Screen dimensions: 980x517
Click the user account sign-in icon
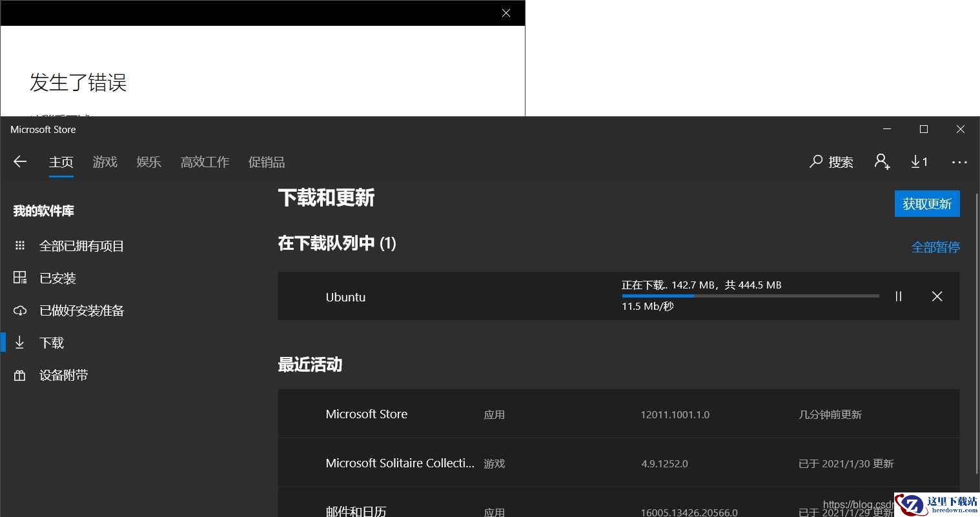[x=882, y=162]
